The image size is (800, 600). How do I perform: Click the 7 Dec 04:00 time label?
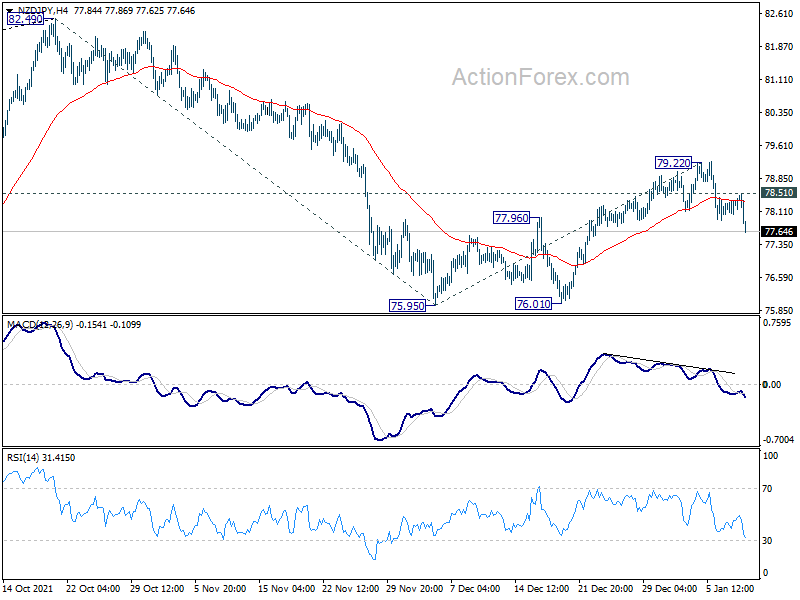(x=476, y=588)
